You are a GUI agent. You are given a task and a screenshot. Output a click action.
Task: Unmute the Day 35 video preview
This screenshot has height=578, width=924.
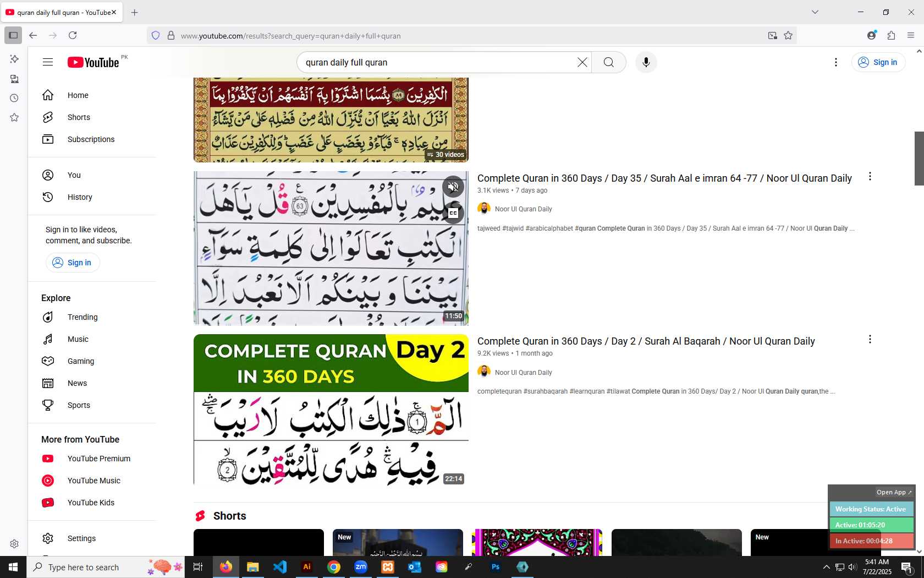coord(453,187)
